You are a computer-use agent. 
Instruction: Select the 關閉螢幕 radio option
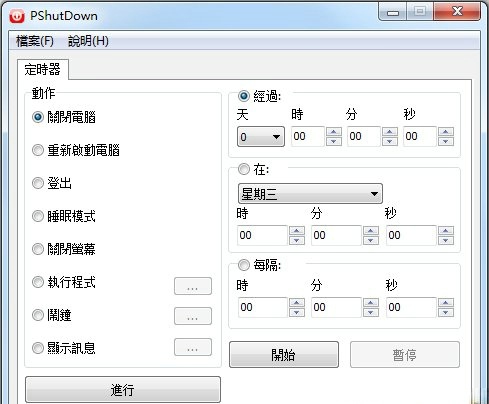click(x=64, y=249)
